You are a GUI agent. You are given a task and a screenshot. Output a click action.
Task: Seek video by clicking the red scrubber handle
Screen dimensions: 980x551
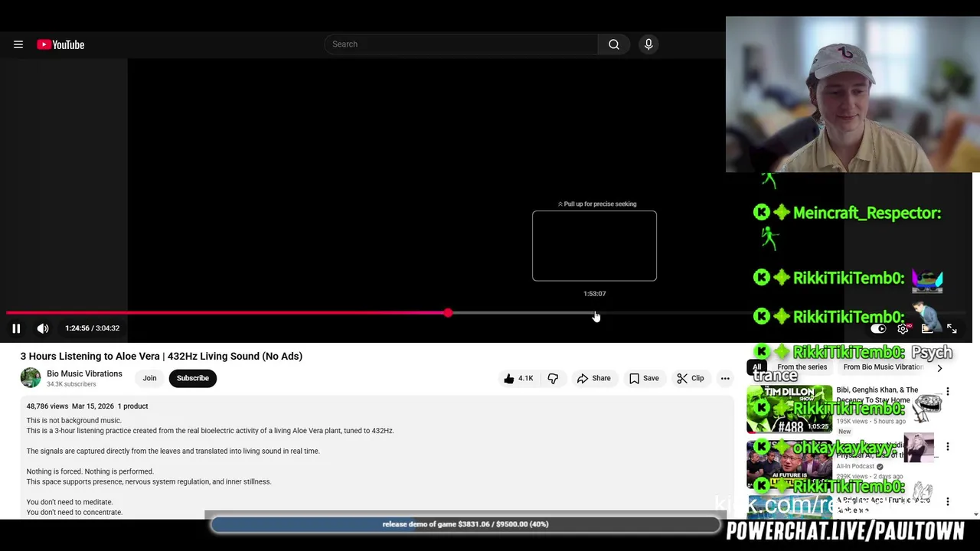(x=448, y=313)
